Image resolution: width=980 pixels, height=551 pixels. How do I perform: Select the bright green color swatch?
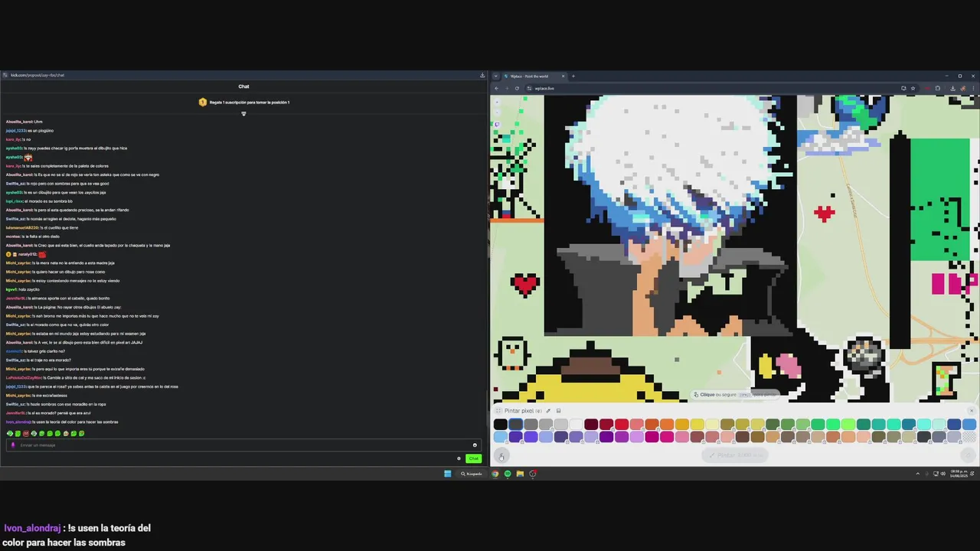click(848, 425)
